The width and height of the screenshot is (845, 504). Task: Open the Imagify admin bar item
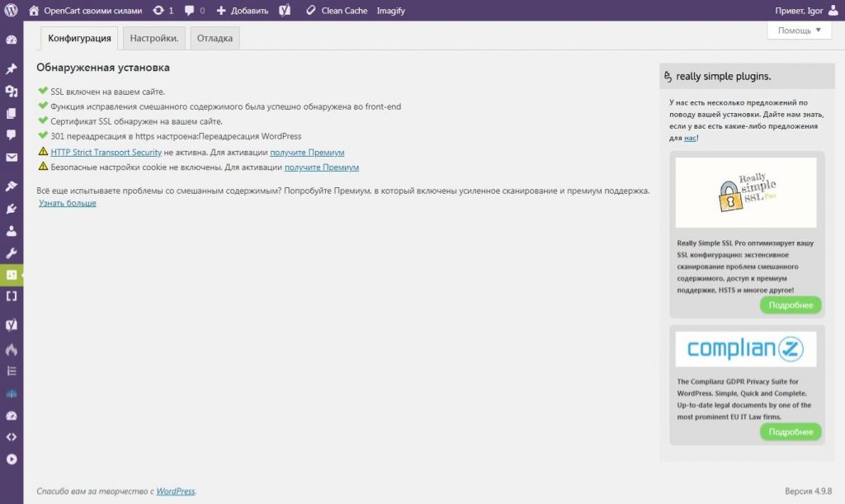(390, 10)
